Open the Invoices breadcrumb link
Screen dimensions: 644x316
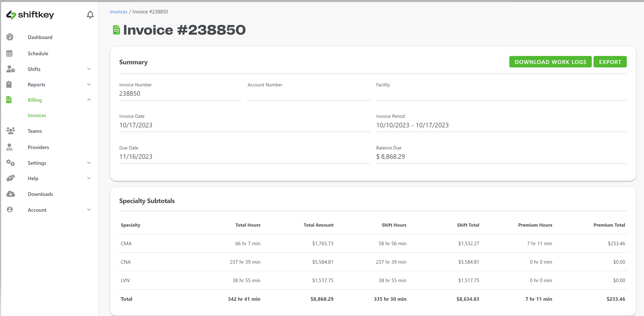click(118, 12)
